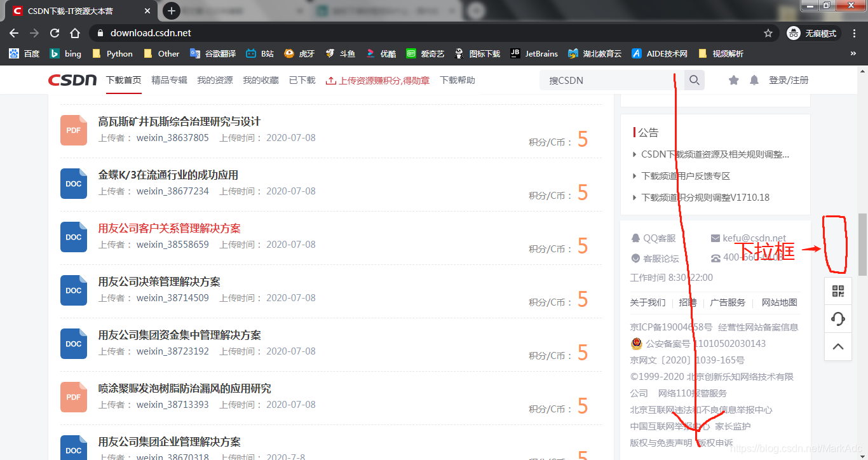Open 用友公司决策管理解决方案 resource
868x460 pixels.
[159, 281]
